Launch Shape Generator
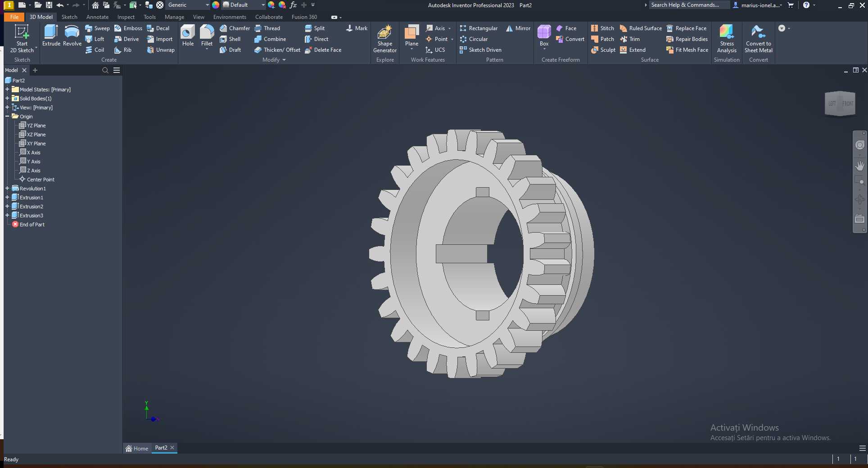Screen dimensions: 868x468 pos(385,39)
